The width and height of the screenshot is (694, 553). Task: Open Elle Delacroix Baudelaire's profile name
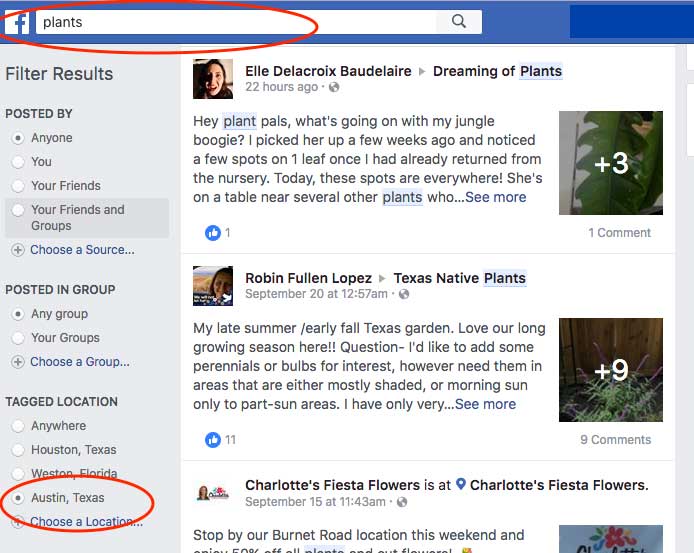(x=328, y=71)
